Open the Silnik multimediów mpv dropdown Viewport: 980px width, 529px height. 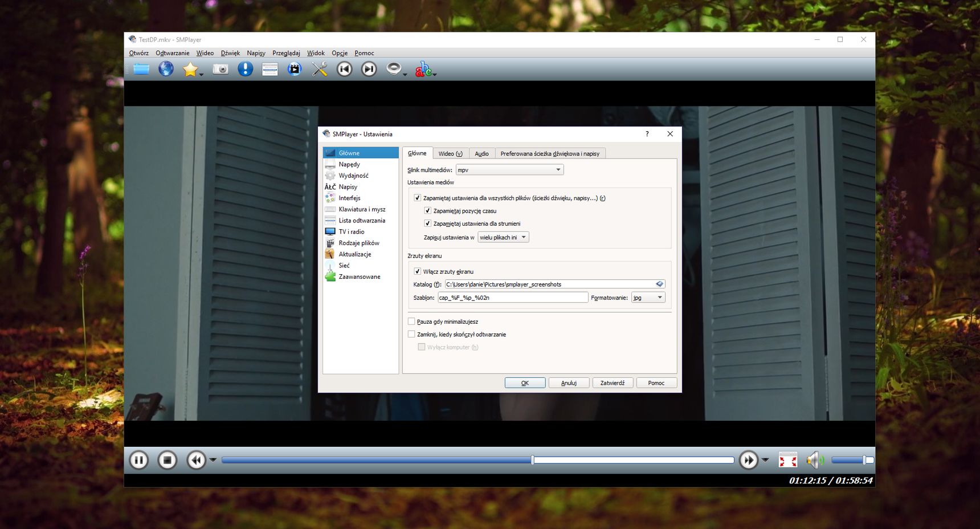coord(509,170)
